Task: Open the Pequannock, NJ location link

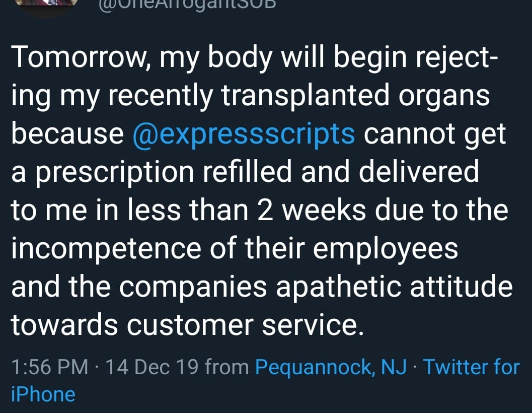Action: pyautogui.click(x=331, y=368)
